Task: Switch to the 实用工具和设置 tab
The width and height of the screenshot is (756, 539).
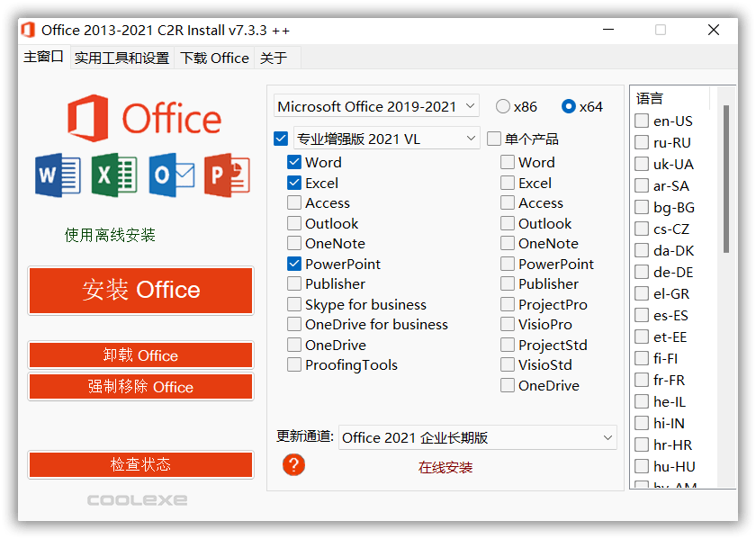Action: (x=121, y=58)
